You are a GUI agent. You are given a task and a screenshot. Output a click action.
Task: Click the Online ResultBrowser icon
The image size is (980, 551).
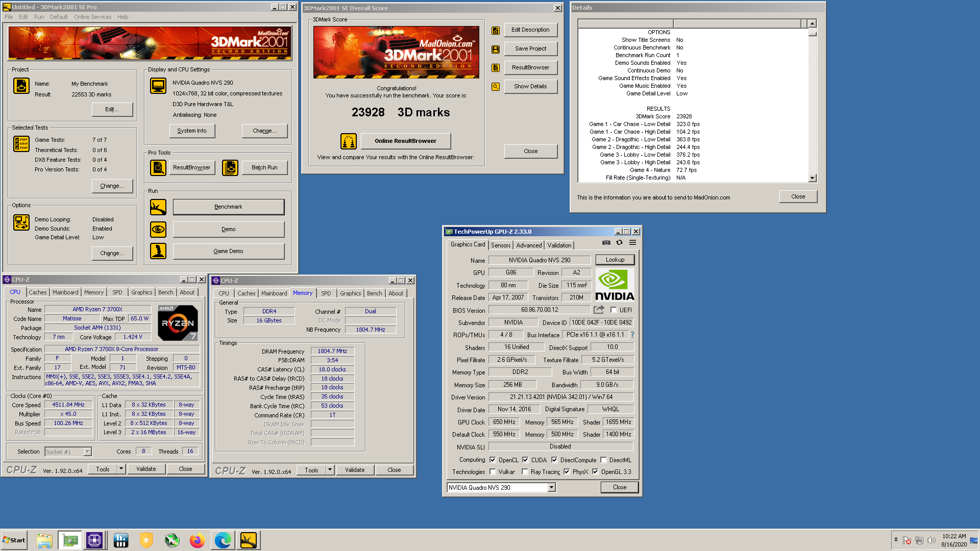349,141
